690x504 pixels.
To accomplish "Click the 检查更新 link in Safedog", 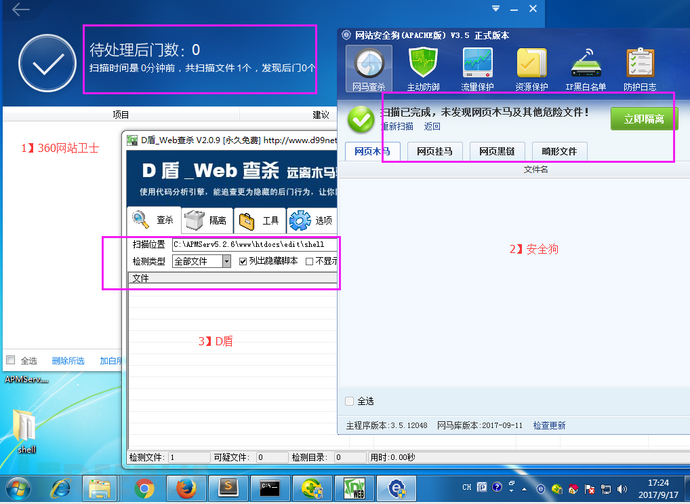I will click(549, 426).
